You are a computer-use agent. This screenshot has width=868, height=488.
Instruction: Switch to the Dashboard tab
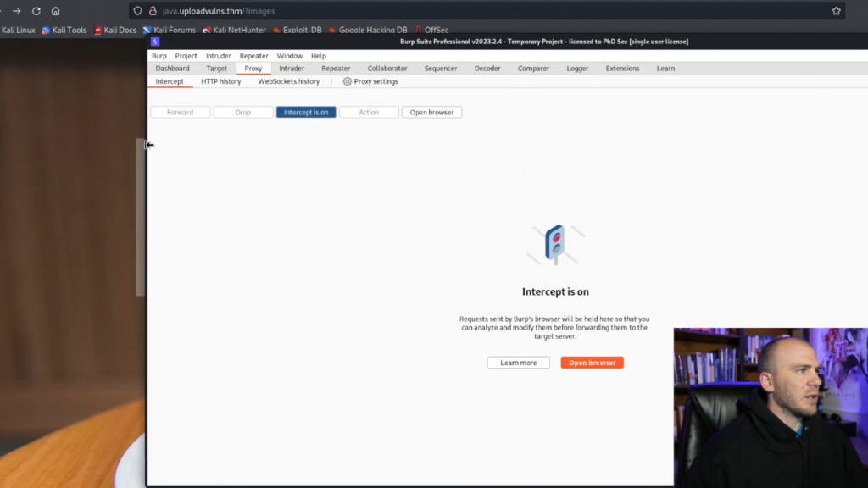tap(172, 69)
